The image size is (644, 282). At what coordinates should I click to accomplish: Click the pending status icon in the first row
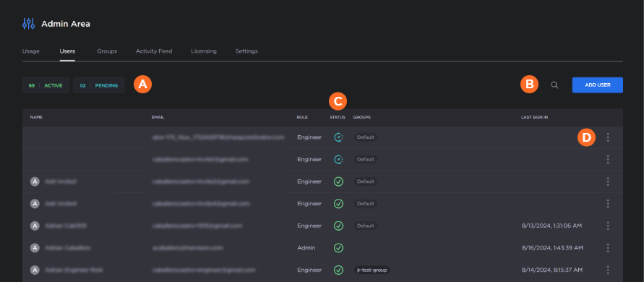point(338,137)
